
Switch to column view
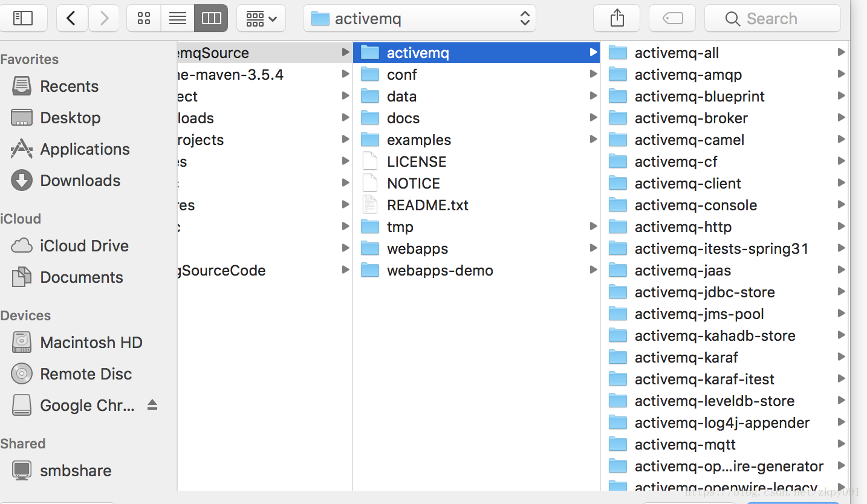pos(211,18)
